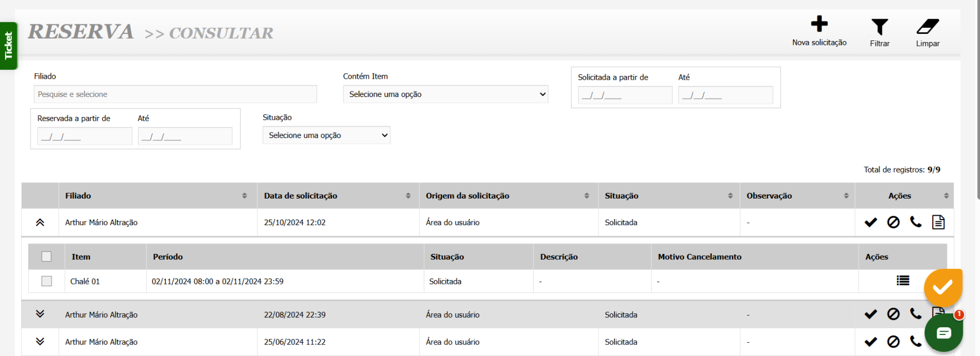Expand the 22/08/2024 reservation row
Screen dimensions: 980x356
40,314
